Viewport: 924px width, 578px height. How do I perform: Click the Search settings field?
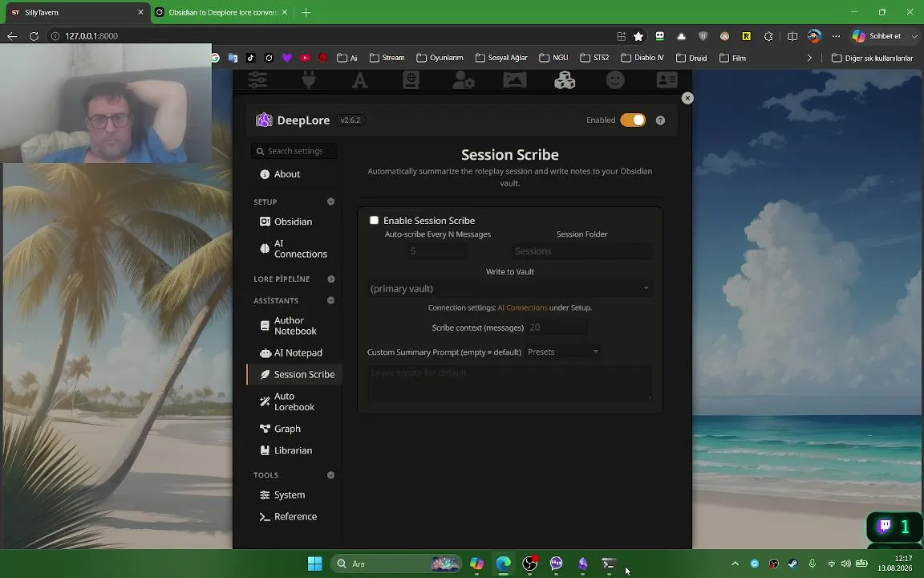click(294, 151)
